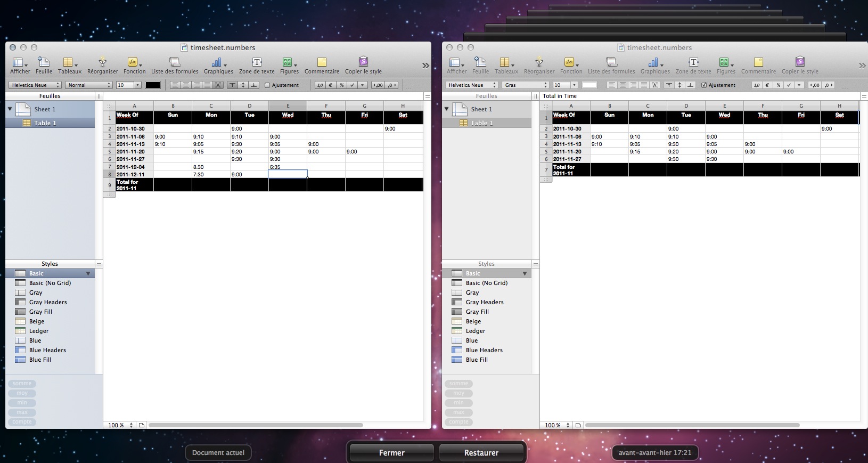Apply Basic (No Grid) style in left window
Image resolution: width=868 pixels, height=463 pixels.
[50, 283]
